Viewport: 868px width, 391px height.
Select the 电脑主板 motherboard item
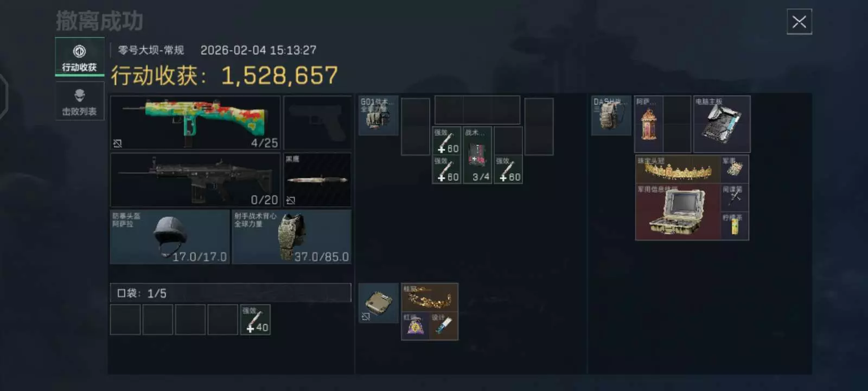click(722, 124)
